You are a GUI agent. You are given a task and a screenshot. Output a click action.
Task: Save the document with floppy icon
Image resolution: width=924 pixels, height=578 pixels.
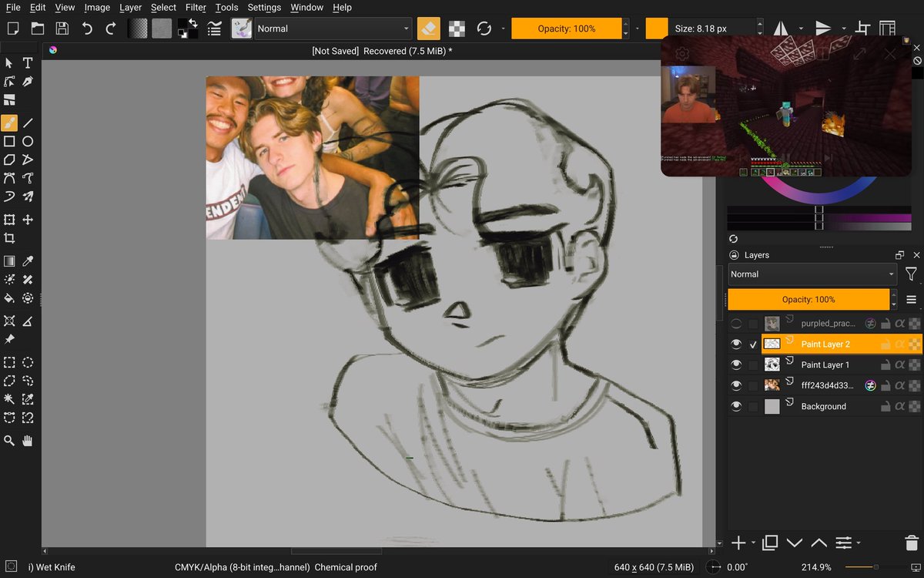tap(62, 29)
